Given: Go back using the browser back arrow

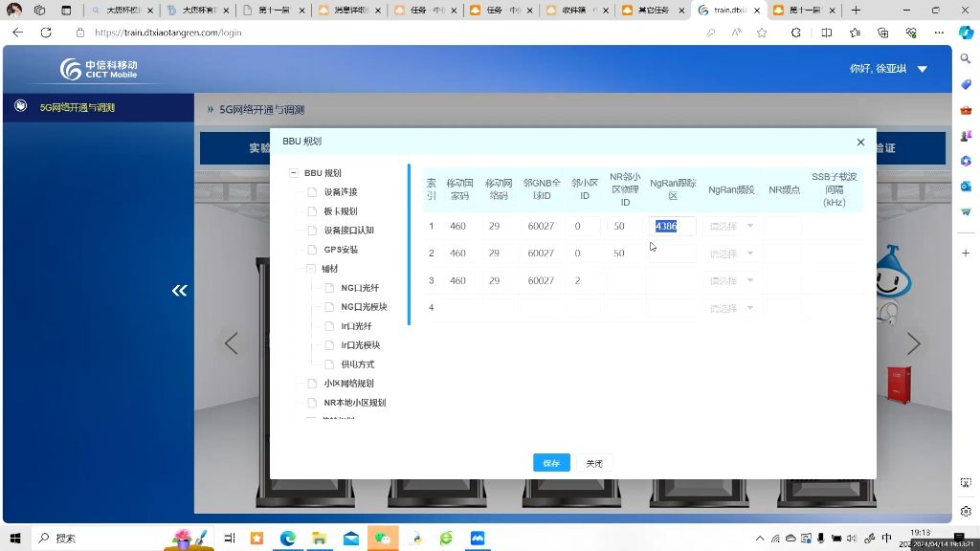Looking at the screenshot, I should 17,33.
